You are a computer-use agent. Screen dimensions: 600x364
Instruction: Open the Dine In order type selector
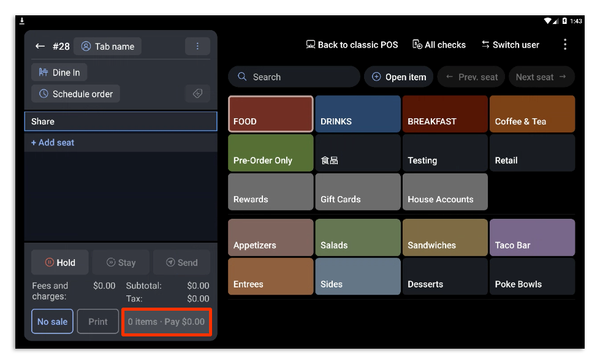[59, 72]
